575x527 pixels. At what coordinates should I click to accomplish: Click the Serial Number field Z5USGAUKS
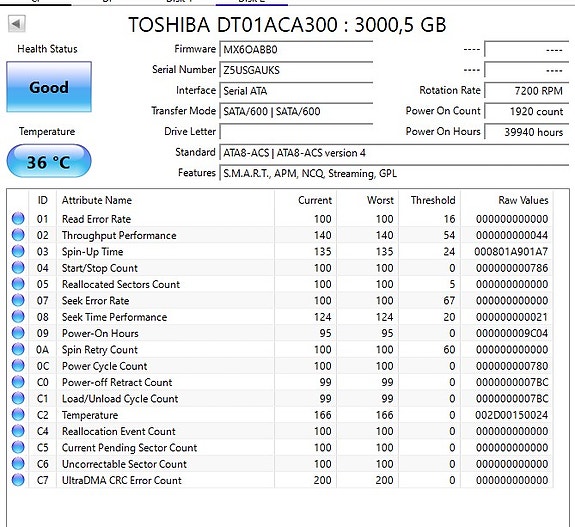coord(296,70)
